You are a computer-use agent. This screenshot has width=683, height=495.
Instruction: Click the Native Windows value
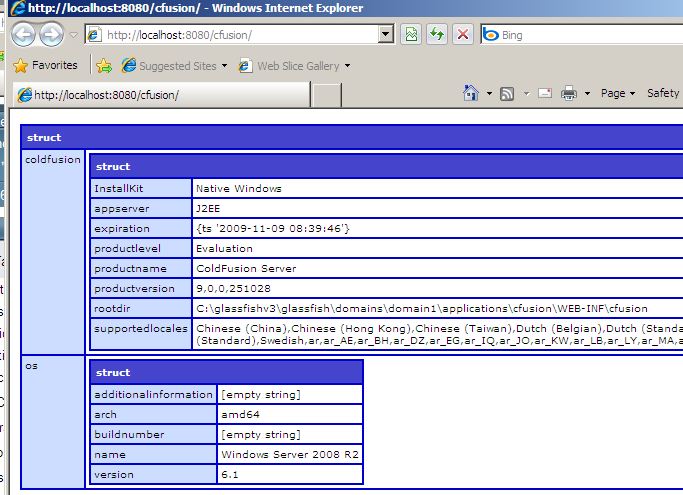[239, 188]
